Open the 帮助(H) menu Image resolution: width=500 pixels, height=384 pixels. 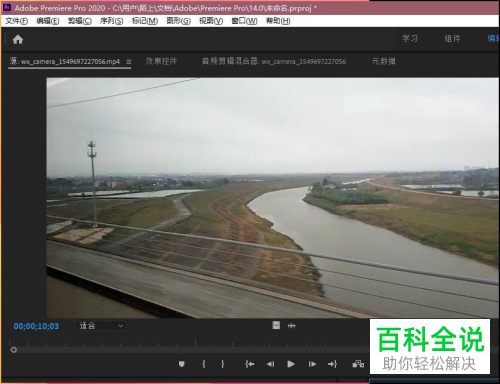tap(278, 21)
